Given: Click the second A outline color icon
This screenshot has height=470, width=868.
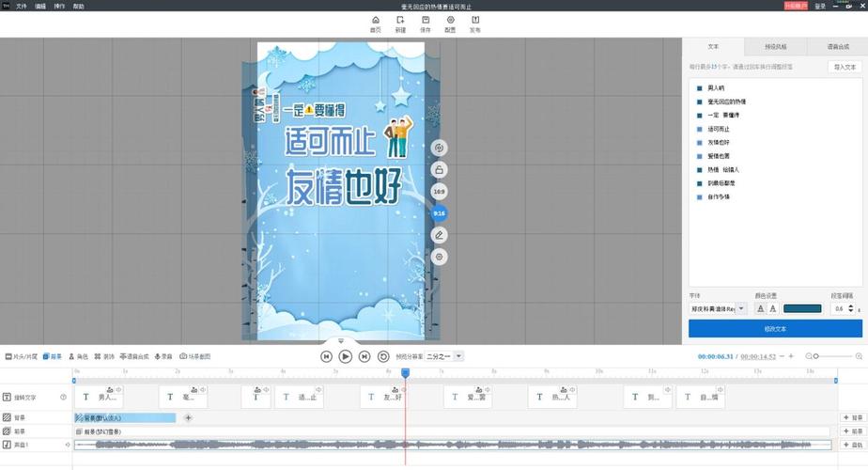Looking at the screenshot, I should (x=773, y=308).
